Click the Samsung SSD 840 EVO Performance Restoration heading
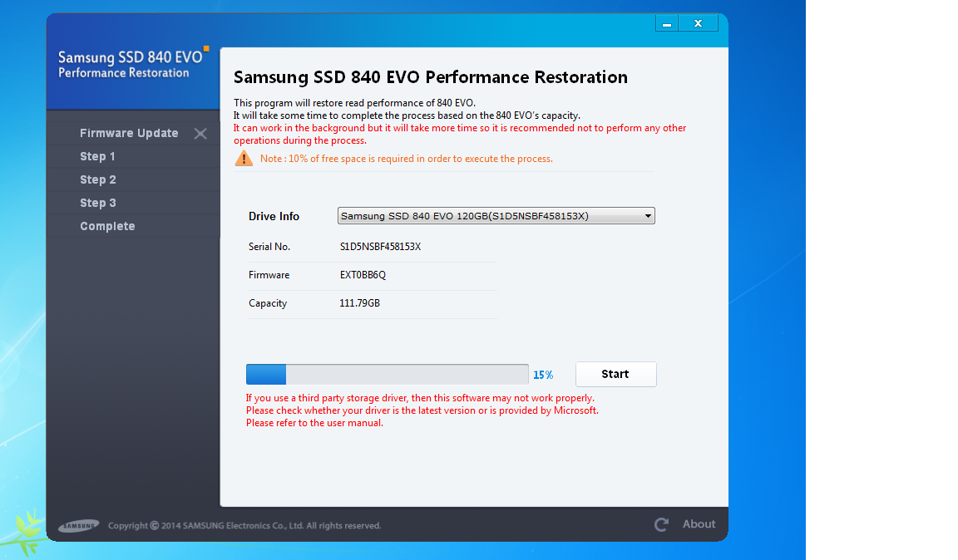Image resolution: width=958 pixels, height=560 pixels. point(431,77)
